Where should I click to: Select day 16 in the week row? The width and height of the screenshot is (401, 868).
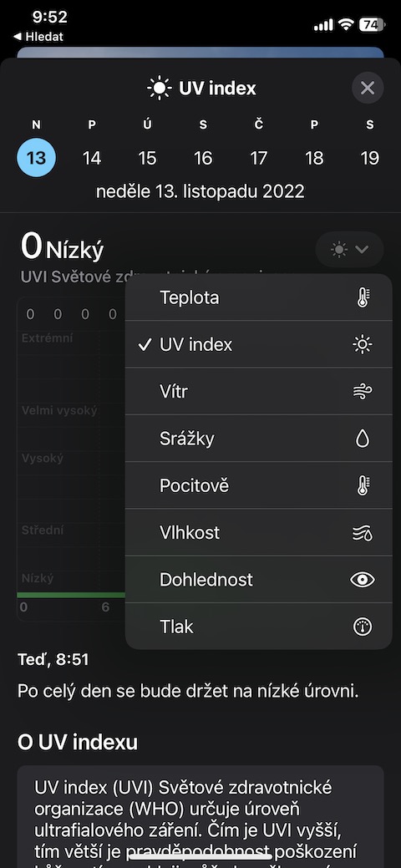coord(203,159)
